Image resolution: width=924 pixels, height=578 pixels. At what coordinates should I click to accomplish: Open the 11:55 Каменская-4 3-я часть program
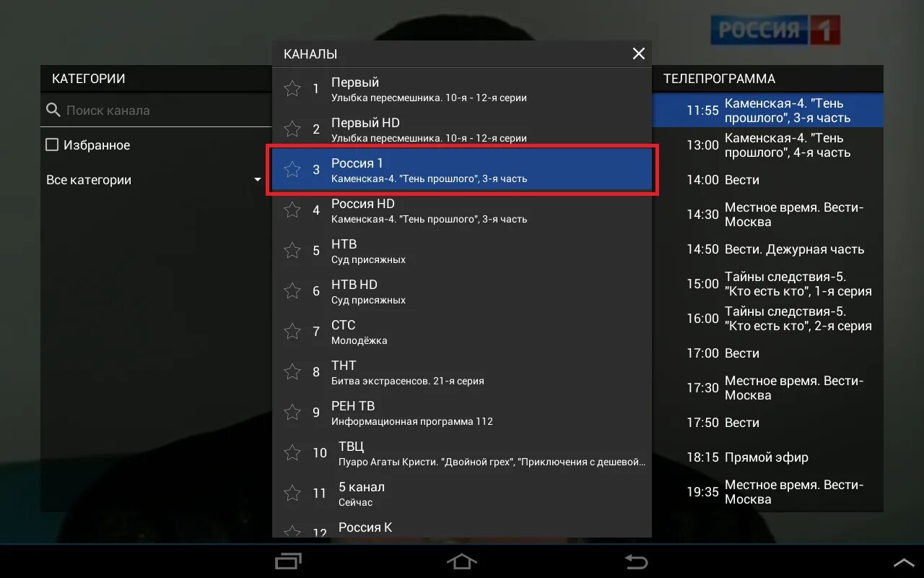(768, 111)
